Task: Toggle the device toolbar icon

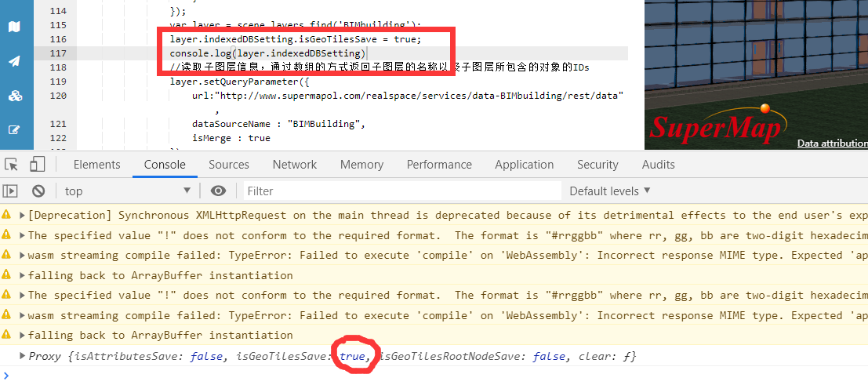Action: click(37, 165)
